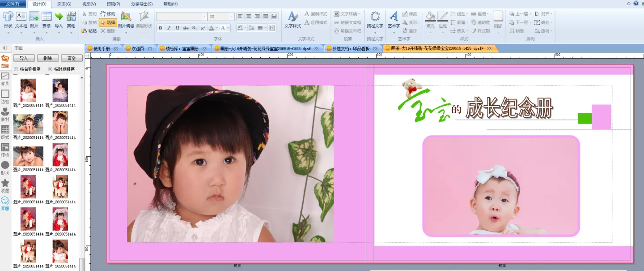Screen dimensions: 644x271
Task: Click the 粘贴 paste icon
Action: pyautogui.click(x=89, y=31)
